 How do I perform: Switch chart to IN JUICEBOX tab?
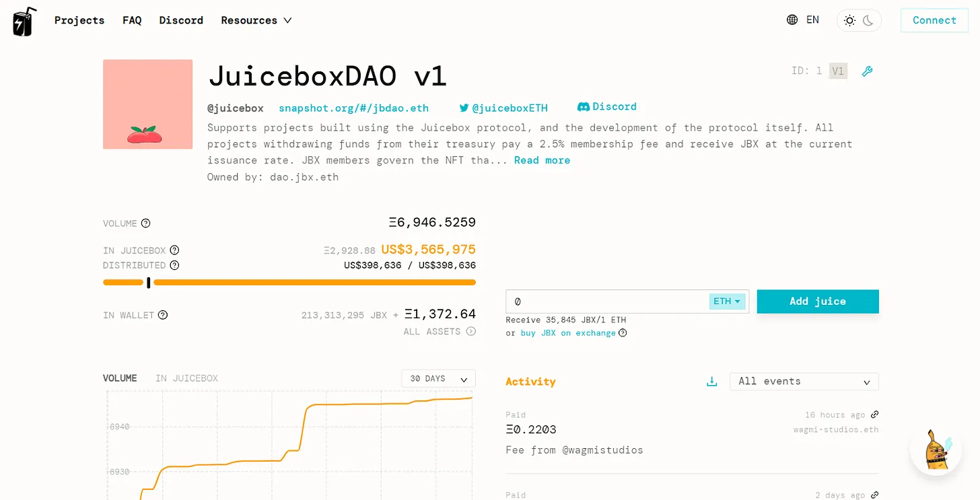coord(186,378)
